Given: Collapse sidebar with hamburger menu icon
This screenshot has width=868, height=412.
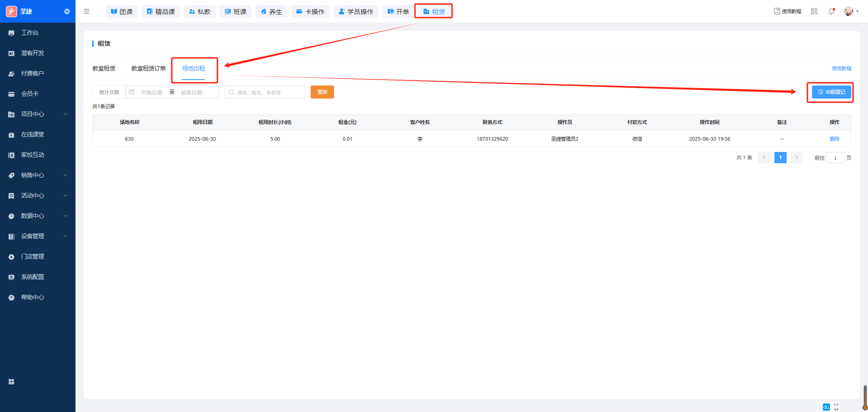Looking at the screenshot, I should tap(86, 11).
